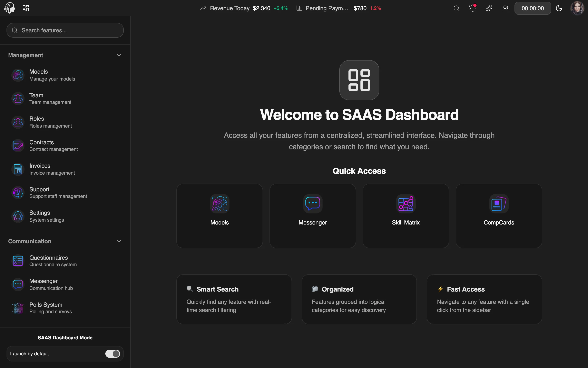Screen dimensions: 588x368
Task: Open the user profile avatar
Action: click(577, 8)
